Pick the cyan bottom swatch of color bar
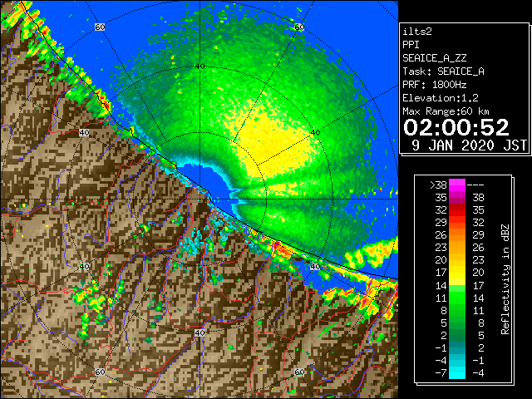The height and width of the screenshot is (399, 532). click(x=457, y=373)
